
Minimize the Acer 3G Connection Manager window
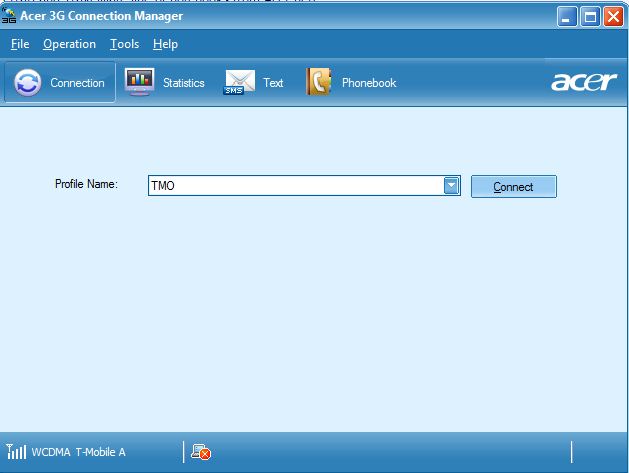click(x=567, y=17)
